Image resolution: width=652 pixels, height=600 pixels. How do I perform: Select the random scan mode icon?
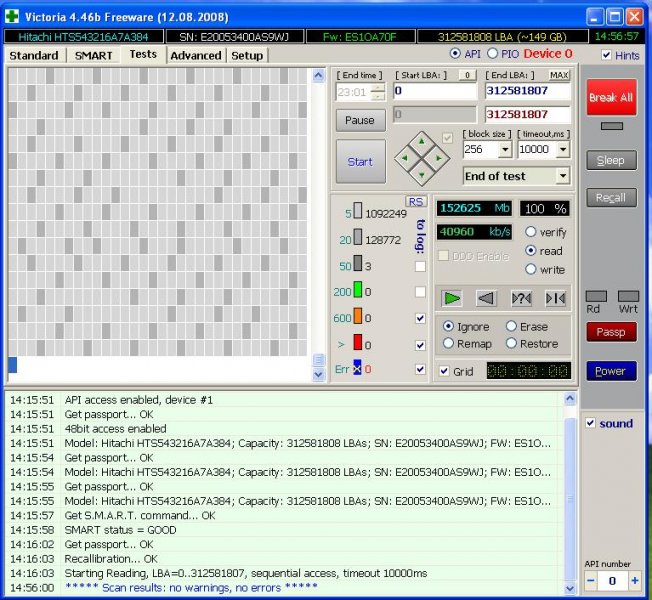tap(521, 298)
